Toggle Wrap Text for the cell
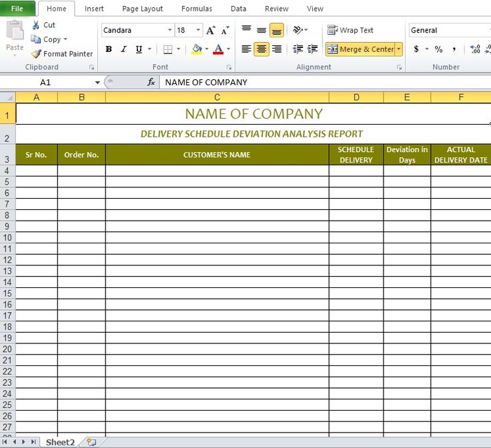491x448 pixels. [350, 30]
